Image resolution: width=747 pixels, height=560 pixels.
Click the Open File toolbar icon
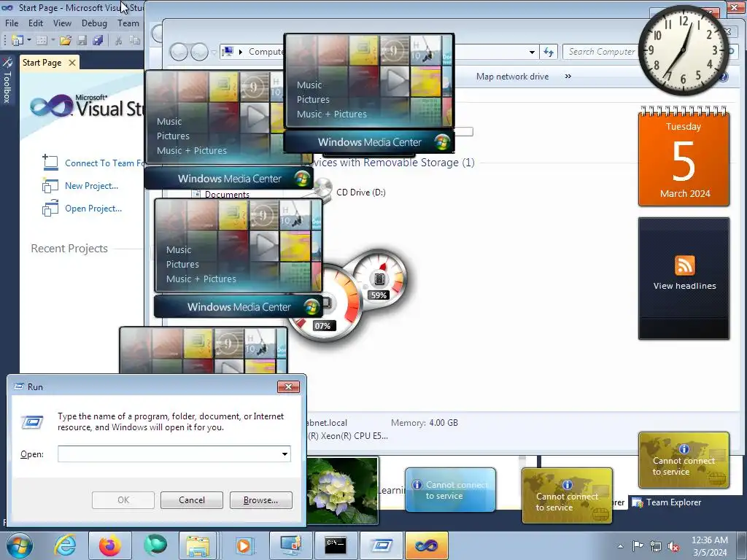65,41
